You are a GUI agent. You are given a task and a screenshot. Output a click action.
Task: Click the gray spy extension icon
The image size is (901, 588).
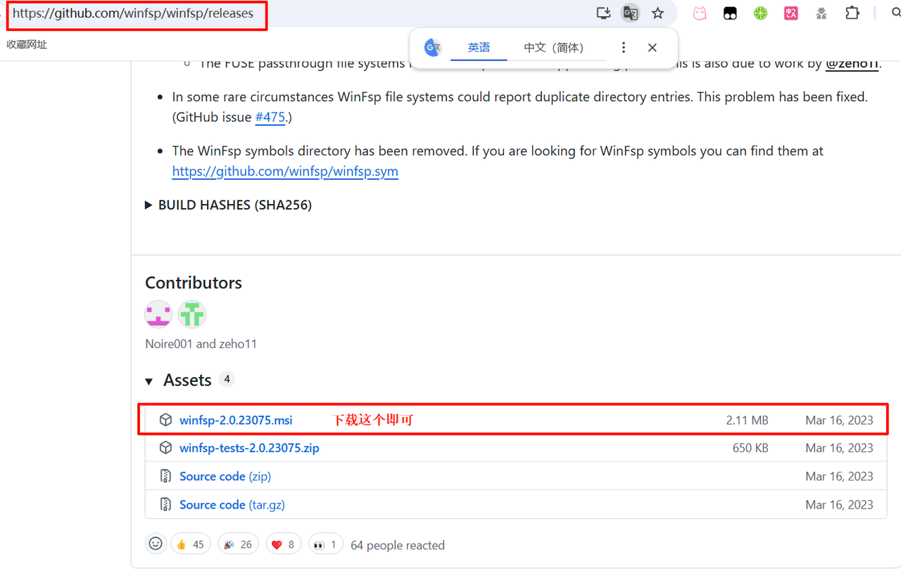pyautogui.click(x=821, y=13)
